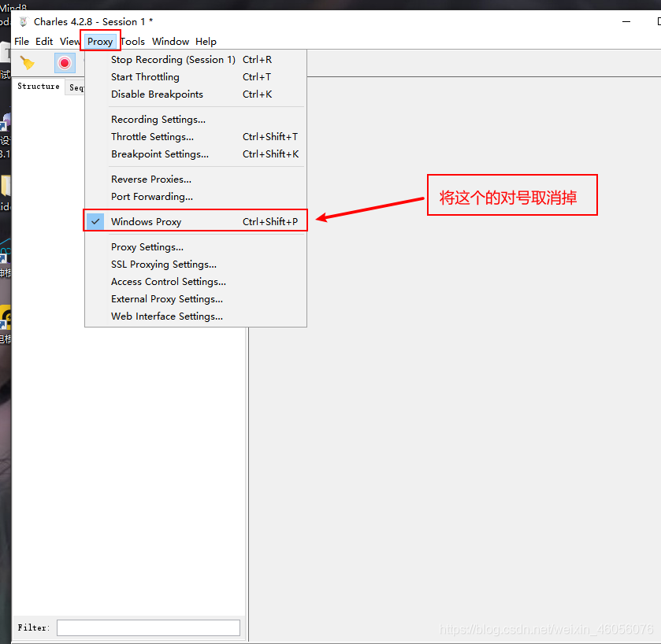Open the Tools menu
The height and width of the screenshot is (644, 661).
[x=133, y=41]
